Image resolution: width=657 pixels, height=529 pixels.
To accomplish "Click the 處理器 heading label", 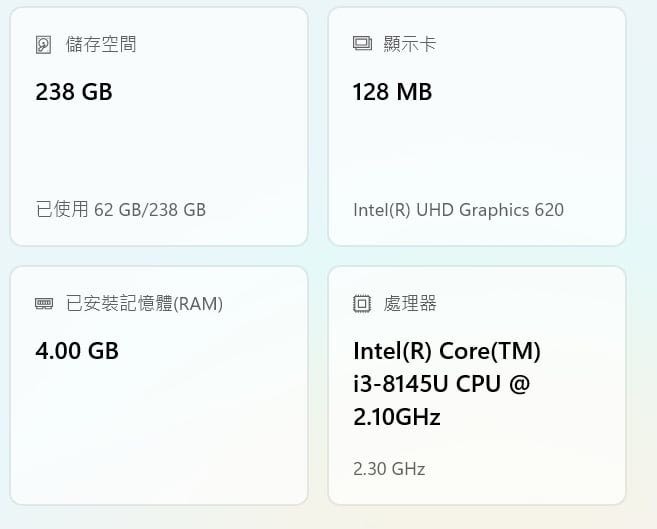I will tap(410, 303).
